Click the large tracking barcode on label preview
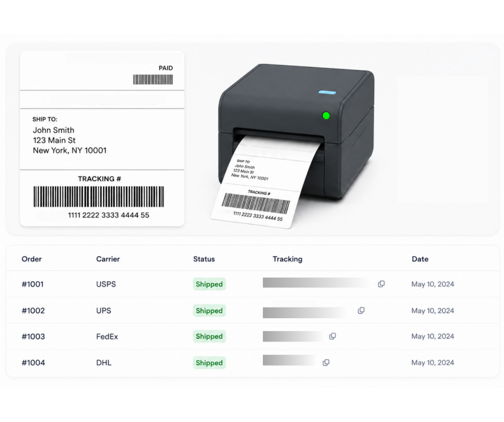The height and width of the screenshot is (422, 504). point(98,197)
